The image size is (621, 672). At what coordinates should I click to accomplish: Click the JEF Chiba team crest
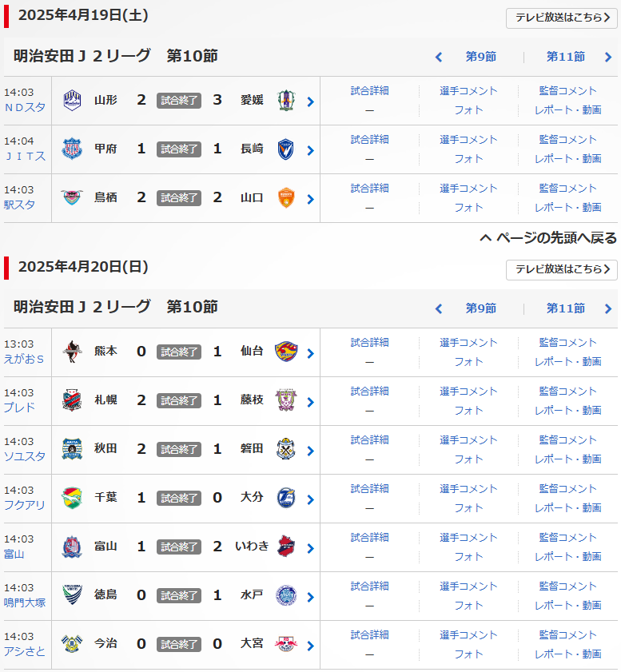(x=72, y=498)
